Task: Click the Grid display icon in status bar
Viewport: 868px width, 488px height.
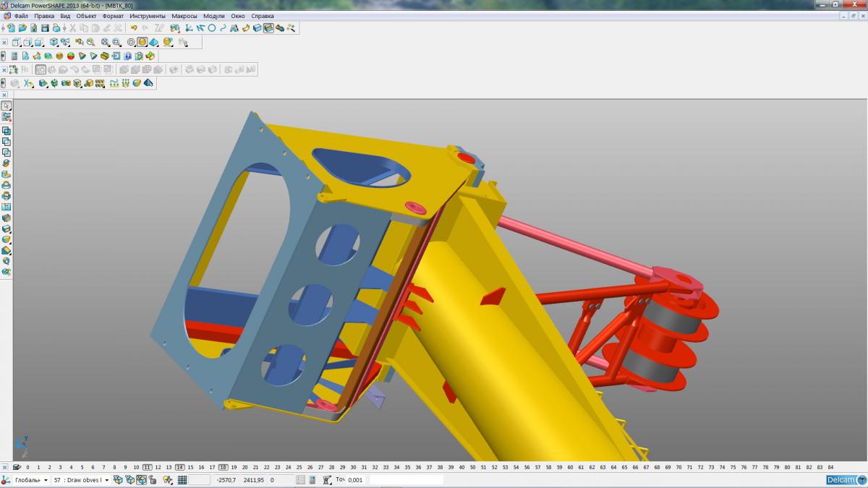Action: pos(182,480)
